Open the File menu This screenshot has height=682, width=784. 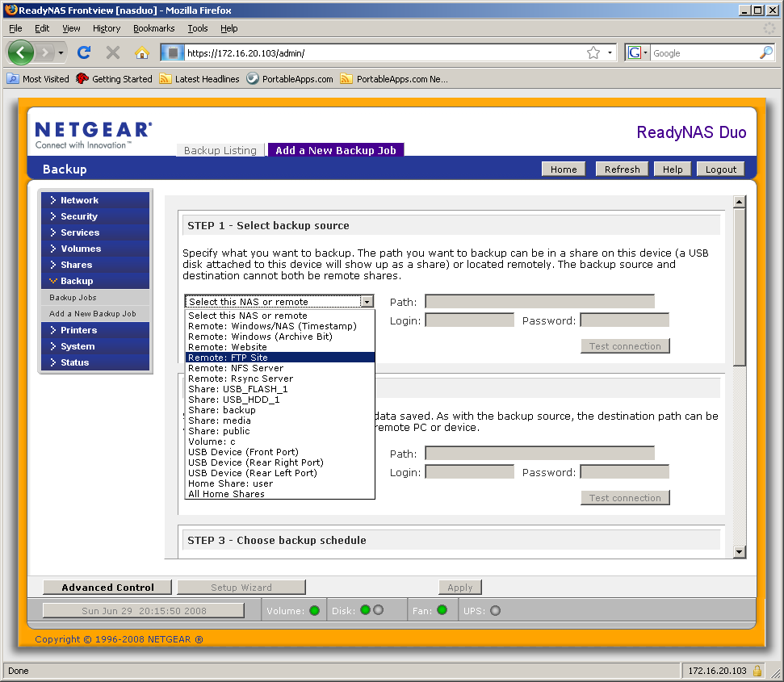click(x=15, y=28)
